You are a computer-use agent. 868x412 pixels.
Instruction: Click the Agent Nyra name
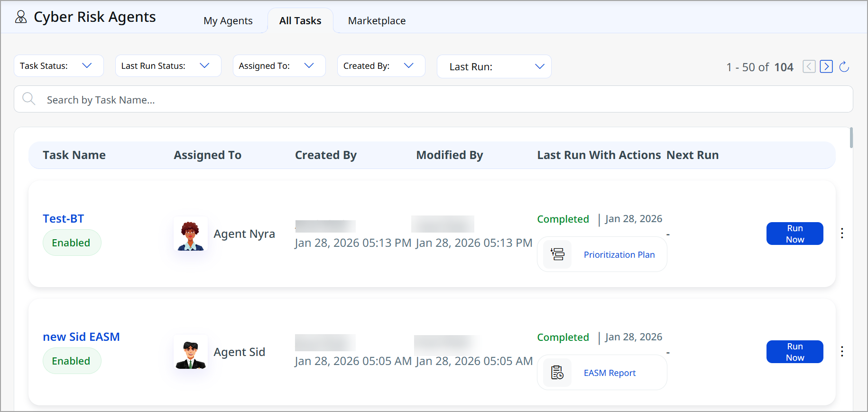244,234
